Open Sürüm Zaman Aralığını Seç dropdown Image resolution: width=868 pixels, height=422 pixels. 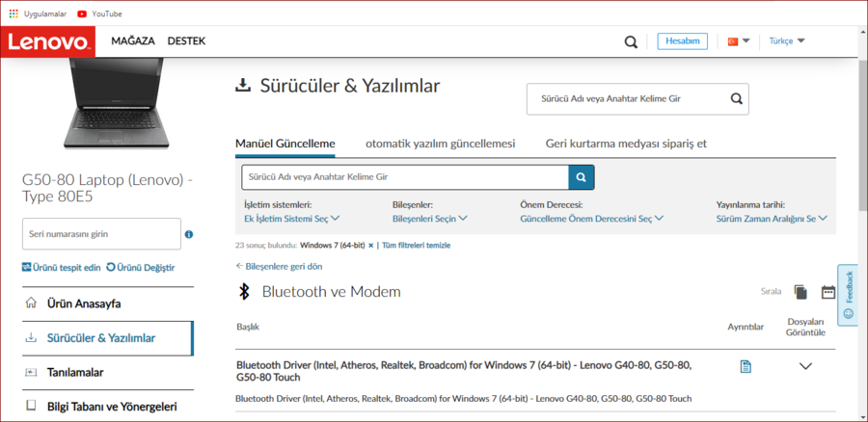tap(772, 219)
